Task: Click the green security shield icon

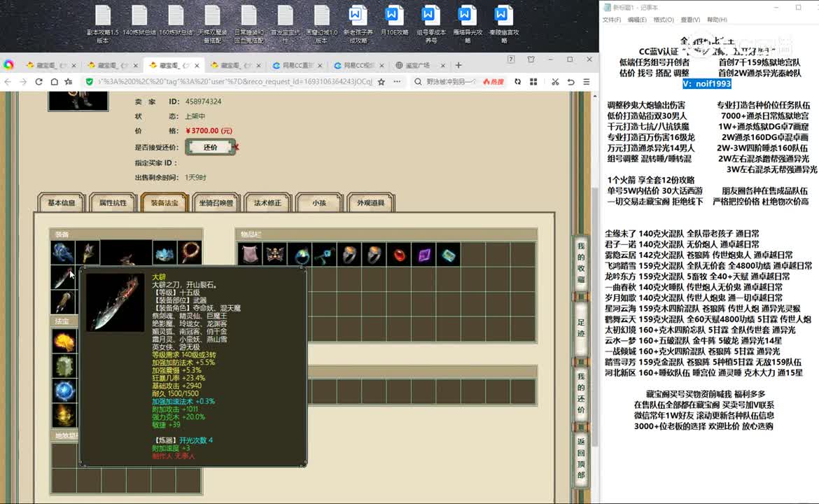Action: coord(90,81)
